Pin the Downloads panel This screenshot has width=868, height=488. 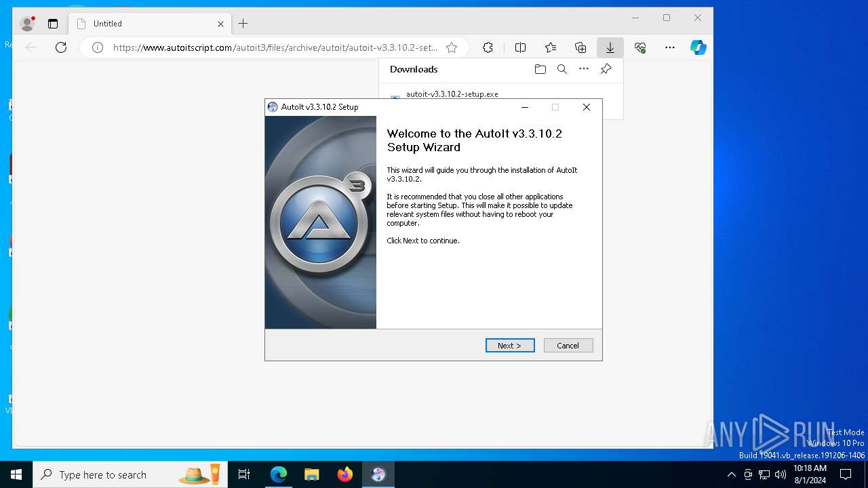click(606, 69)
